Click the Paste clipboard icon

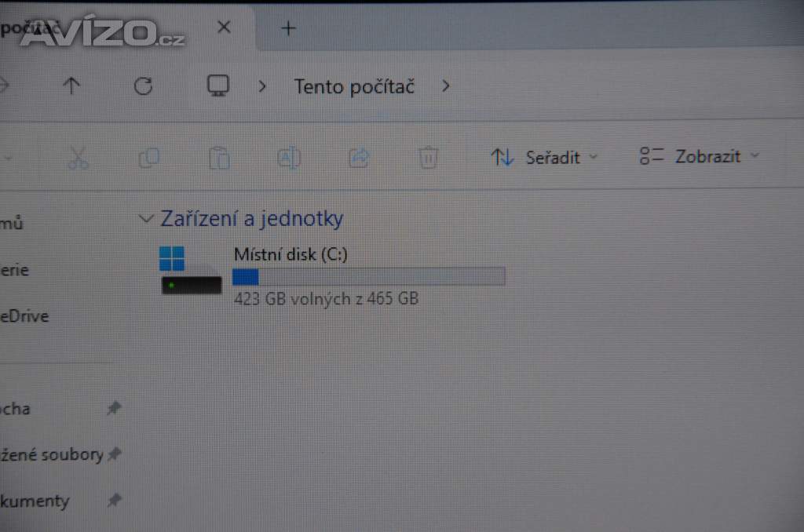point(219,158)
